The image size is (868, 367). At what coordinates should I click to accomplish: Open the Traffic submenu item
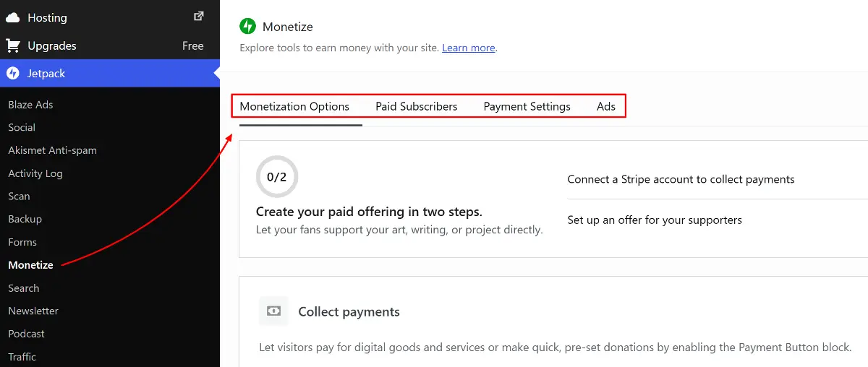point(22,357)
